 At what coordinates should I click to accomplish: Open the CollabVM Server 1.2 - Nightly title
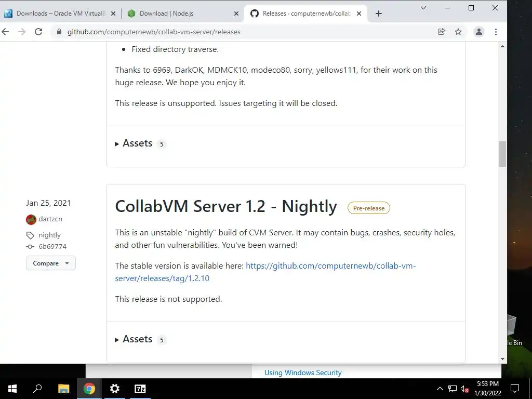click(226, 206)
